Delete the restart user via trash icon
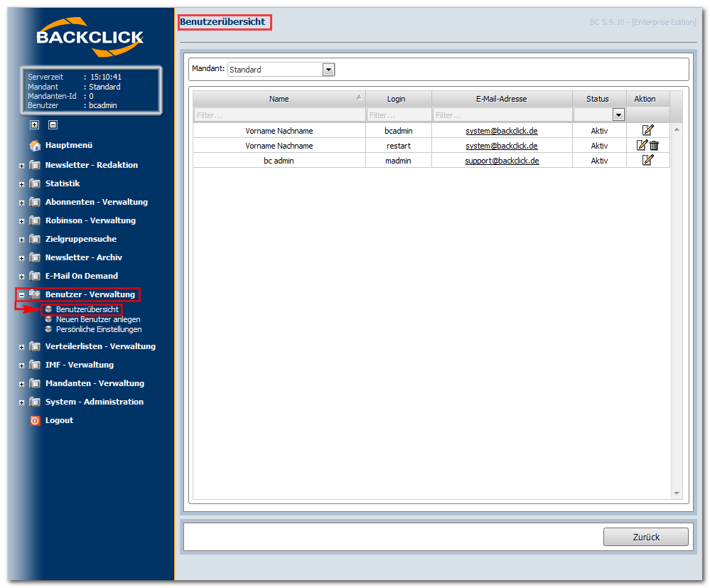Screen dimensions: 710x588 tap(655, 146)
